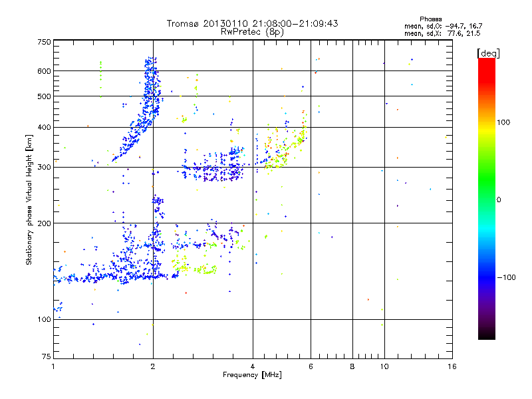Click the x-axis tick label '2'
532x399 pixels.
153,366
